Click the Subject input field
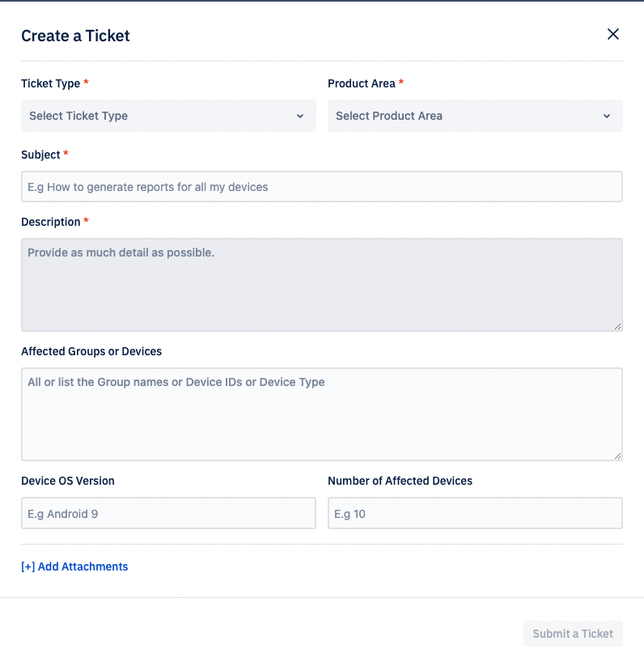 [x=321, y=186]
